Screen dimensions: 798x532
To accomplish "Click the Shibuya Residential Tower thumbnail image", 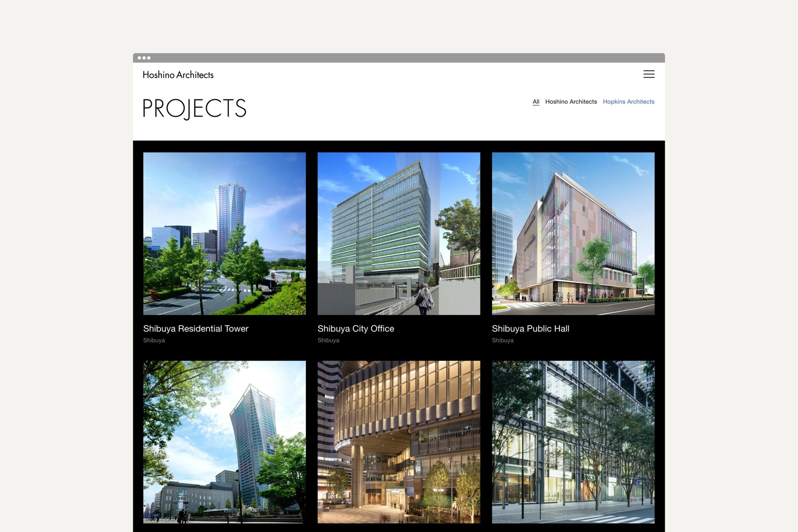I will pos(224,234).
